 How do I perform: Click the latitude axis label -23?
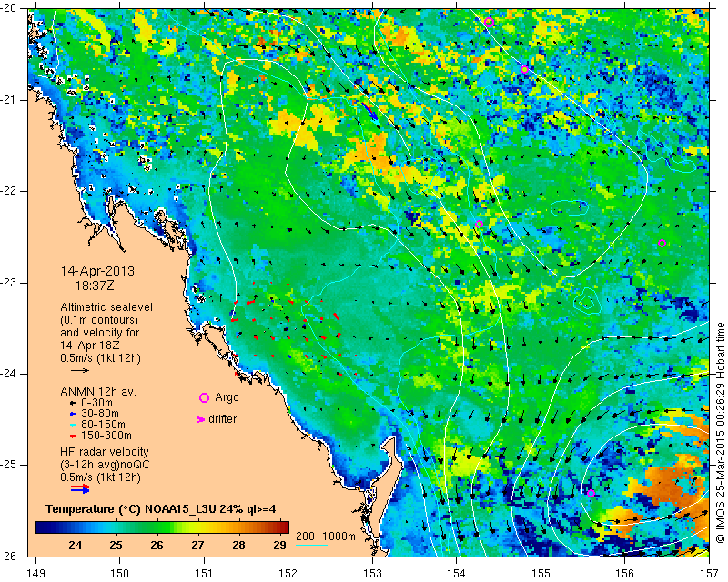(x=9, y=283)
